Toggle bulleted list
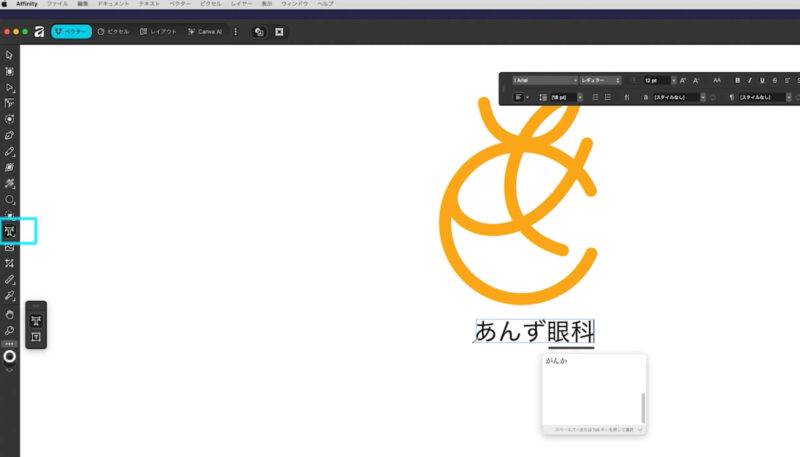 coord(595,97)
